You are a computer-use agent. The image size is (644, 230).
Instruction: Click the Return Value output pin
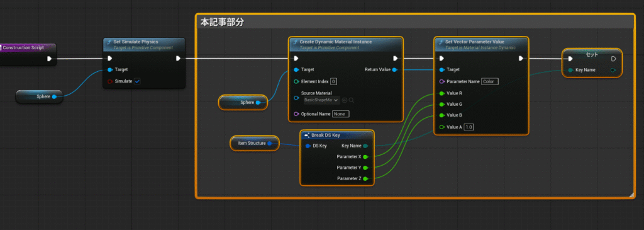click(395, 70)
